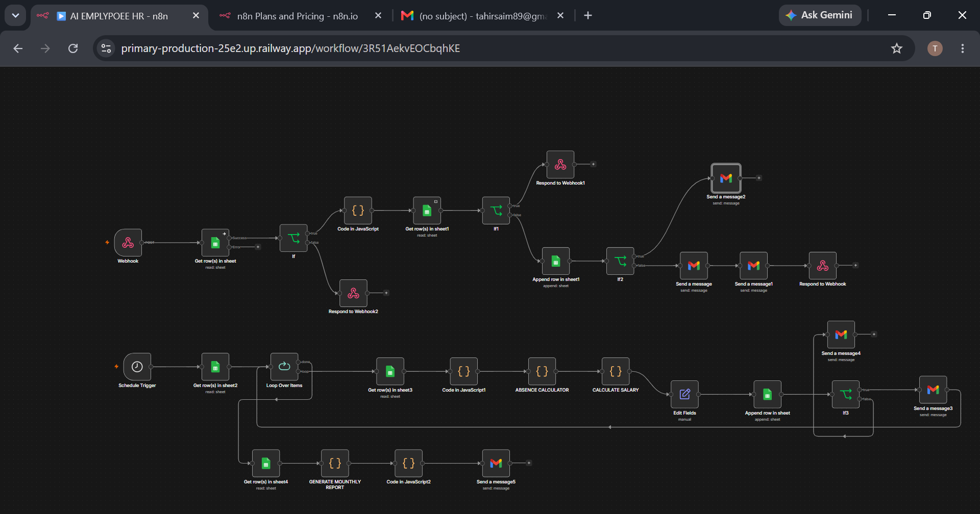
Task: Click the Ask Gemini button
Action: 820,15
